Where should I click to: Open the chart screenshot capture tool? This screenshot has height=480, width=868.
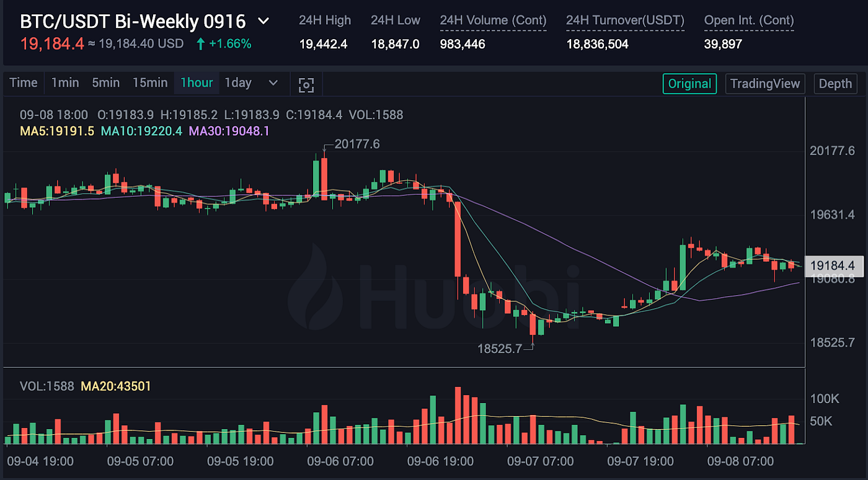tap(306, 84)
